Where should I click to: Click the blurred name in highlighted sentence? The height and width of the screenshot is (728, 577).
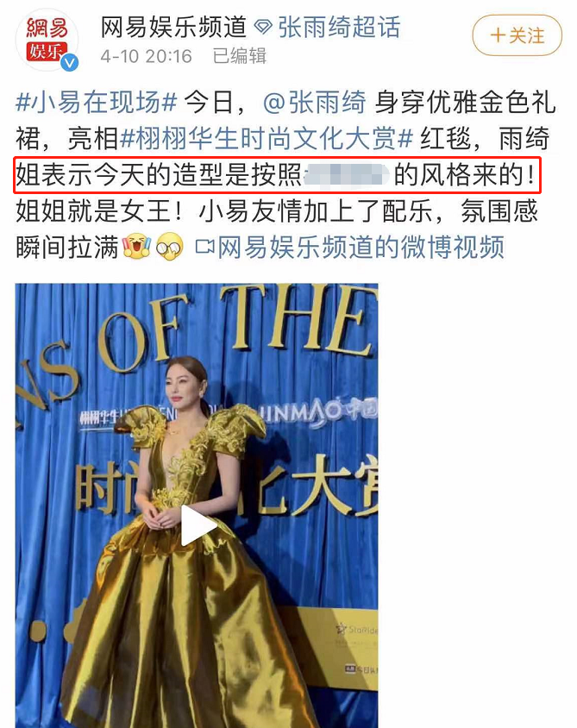(x=347, y=176)
